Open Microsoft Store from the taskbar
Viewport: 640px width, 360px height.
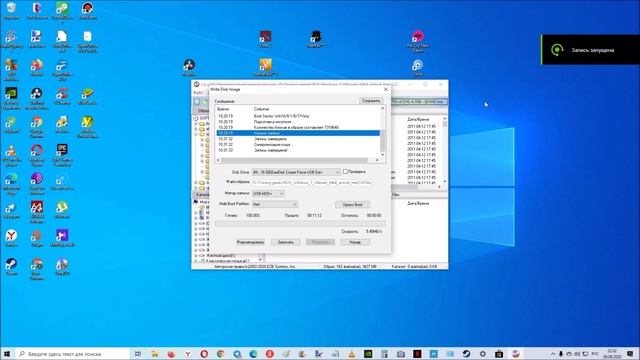tap(499, 353)
